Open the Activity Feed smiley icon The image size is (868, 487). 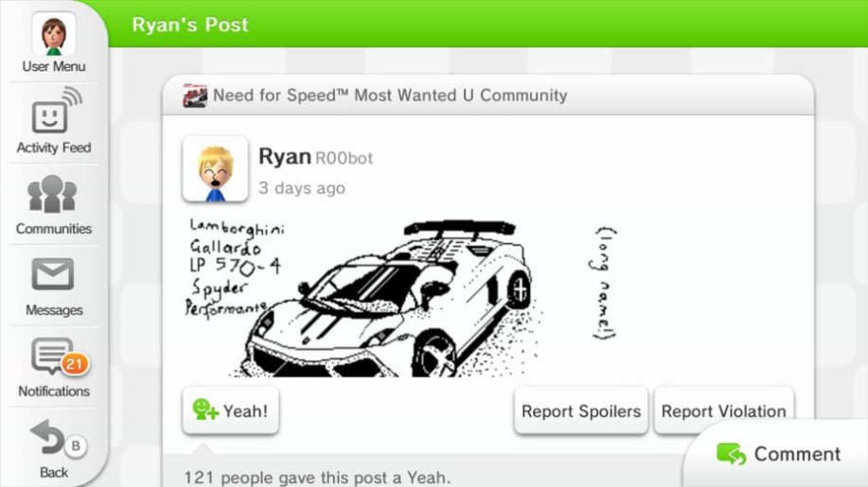click(56, 111)
